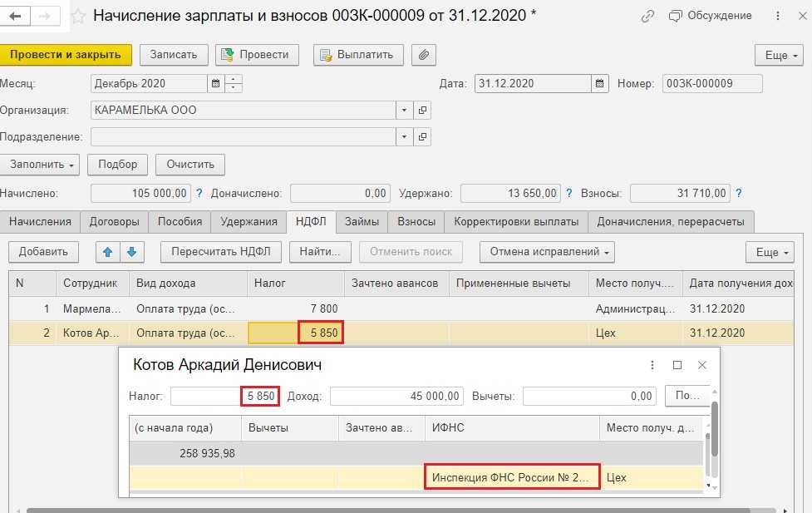812x513 pixels.
Task: Select the Инспекция ФНС России № 2... cell
Action: 512,477
